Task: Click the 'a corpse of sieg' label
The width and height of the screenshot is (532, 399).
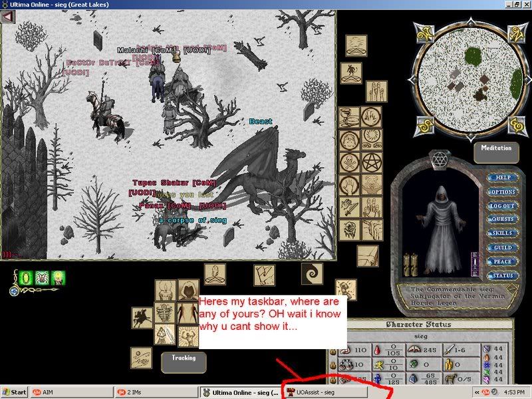Action: [x=193, y=220]
